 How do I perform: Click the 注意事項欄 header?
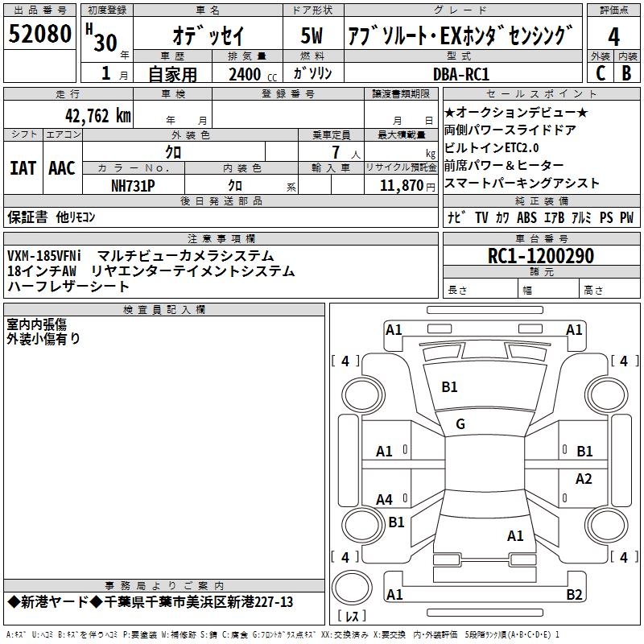pos(221,238)
